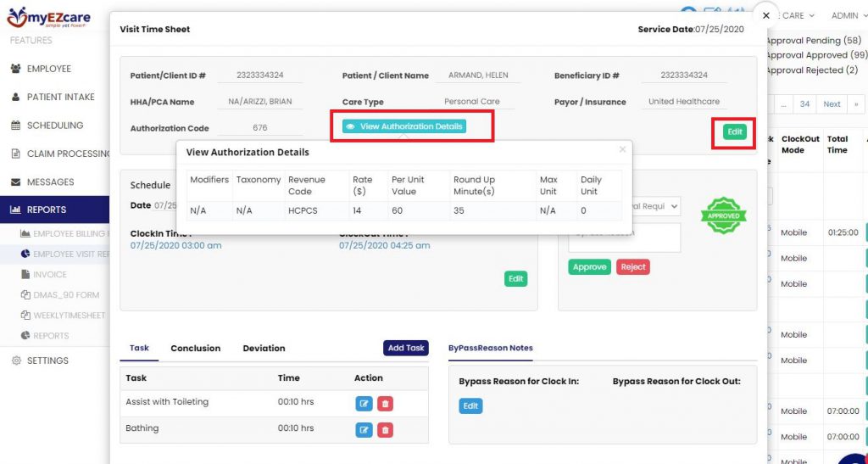Screen dimensions: 868x464
Task: Jump to the last page arrows
Action: (x=856, y=104)
